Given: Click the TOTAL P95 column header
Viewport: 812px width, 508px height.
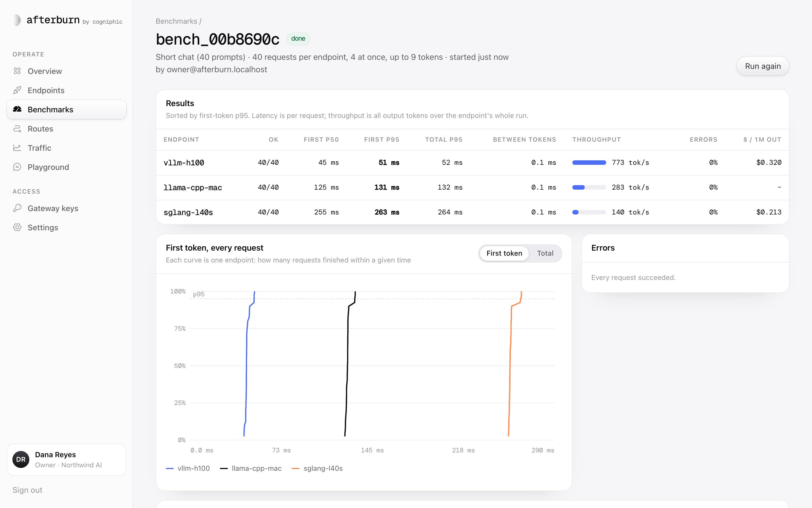Looking at the screenshot, I should 443,139.
